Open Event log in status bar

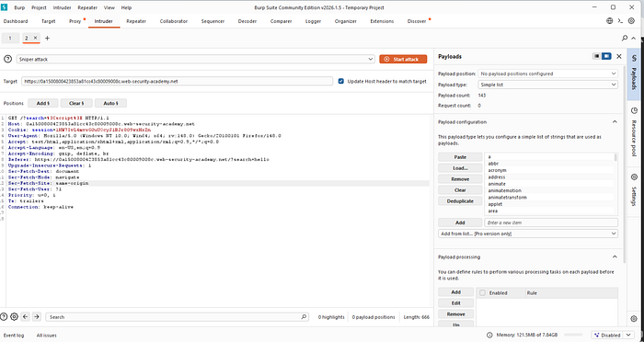[14, 335]
